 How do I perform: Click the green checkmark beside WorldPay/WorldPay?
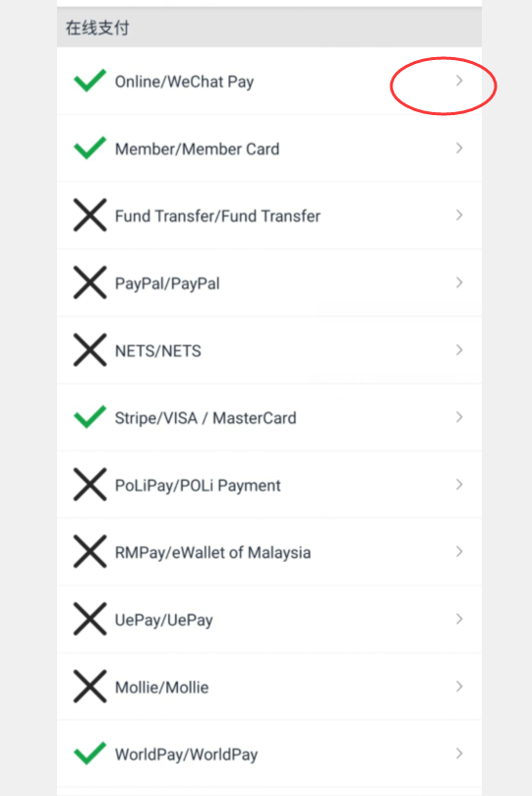coord(89,754)
